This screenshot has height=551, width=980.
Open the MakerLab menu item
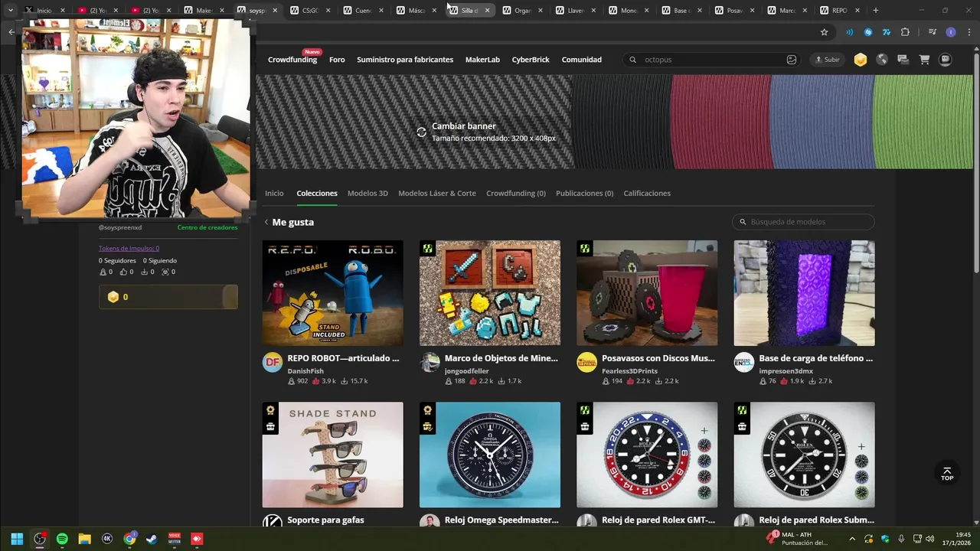(482, 60)
